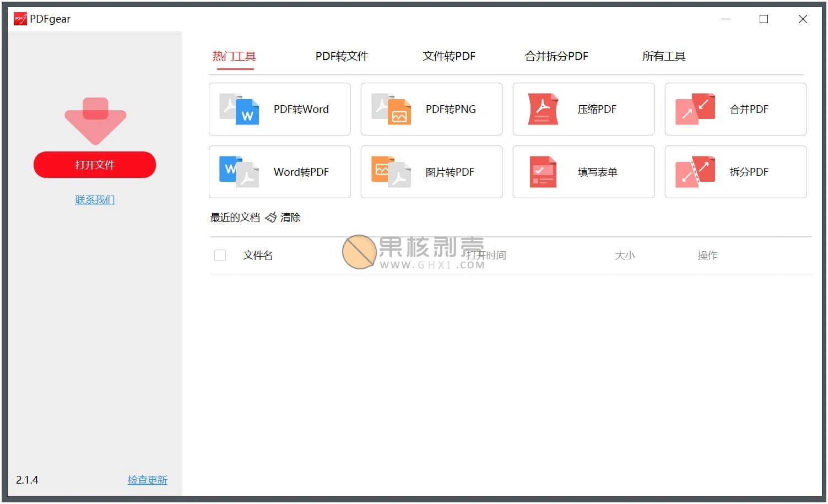
Task: Select the 热门工具 tab
Action: pos(235,56)
